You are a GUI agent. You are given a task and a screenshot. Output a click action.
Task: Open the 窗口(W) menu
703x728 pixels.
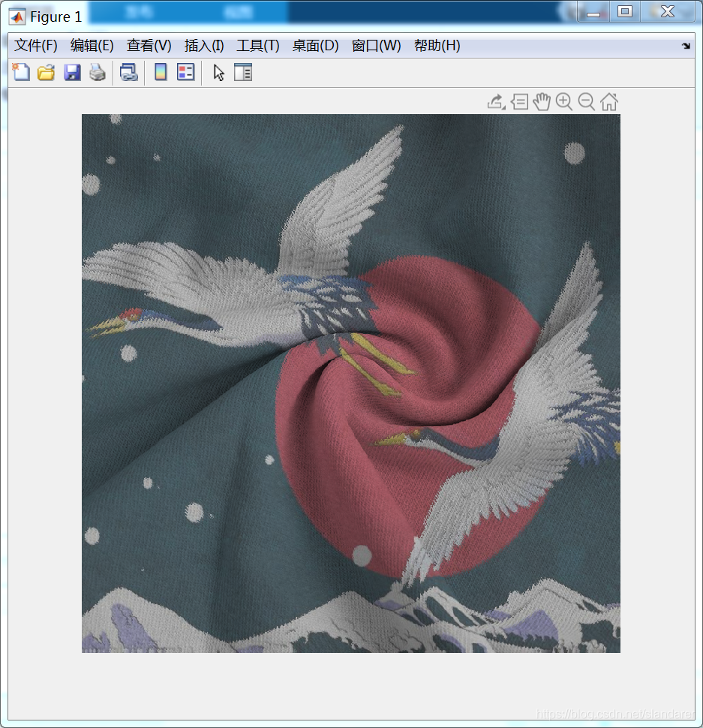pyautogui.click(x=377, y=46)
